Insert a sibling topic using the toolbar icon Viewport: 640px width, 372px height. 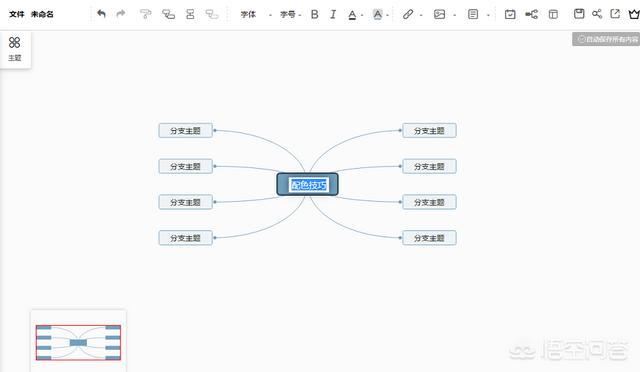[190, 14]
